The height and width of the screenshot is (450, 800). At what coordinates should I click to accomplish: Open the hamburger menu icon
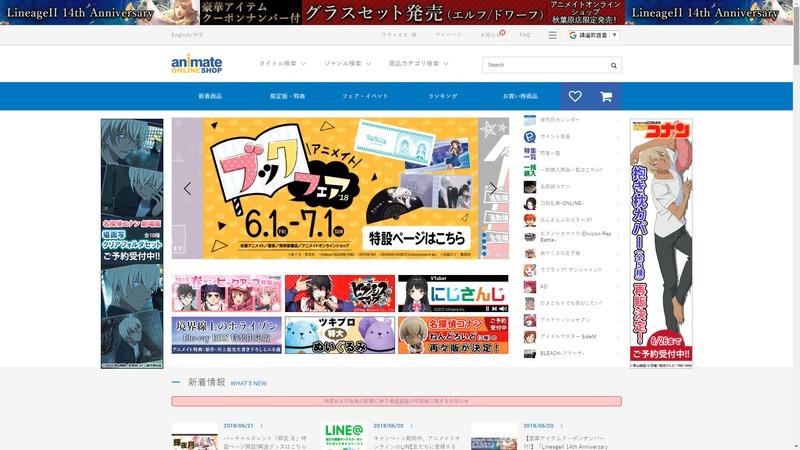552,35
